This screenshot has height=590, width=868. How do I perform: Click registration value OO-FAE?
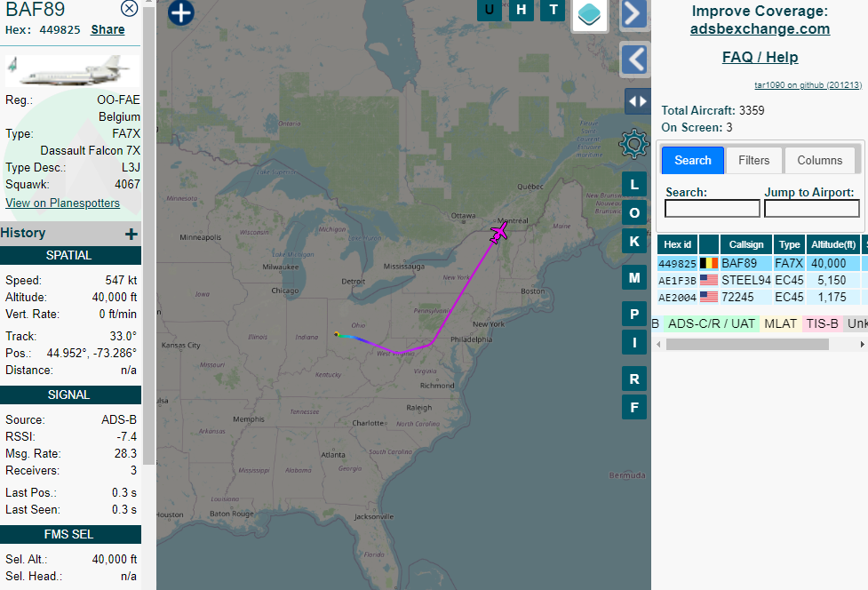pos(118,100)
